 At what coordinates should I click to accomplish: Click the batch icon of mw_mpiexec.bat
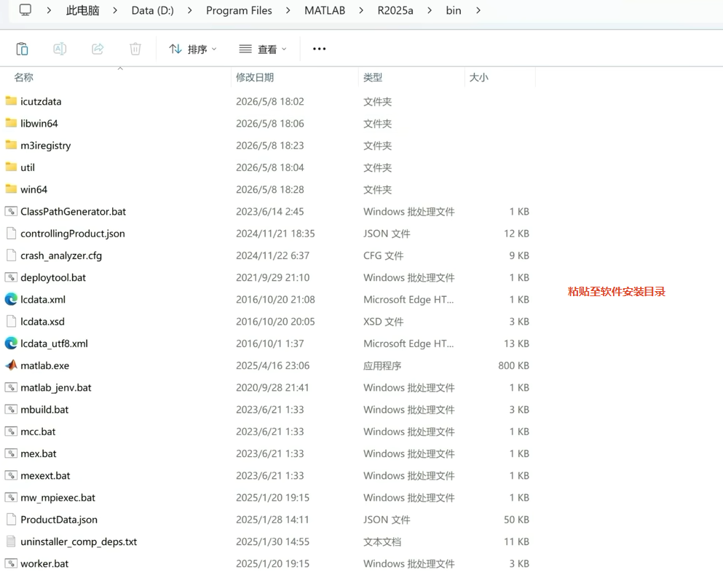pyautogui.click(x=11, y=498)
